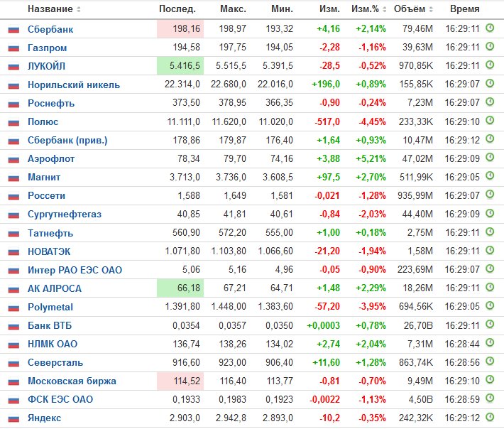Click the Послед. column header
The image size is (504, 429).
pos(177,9)
